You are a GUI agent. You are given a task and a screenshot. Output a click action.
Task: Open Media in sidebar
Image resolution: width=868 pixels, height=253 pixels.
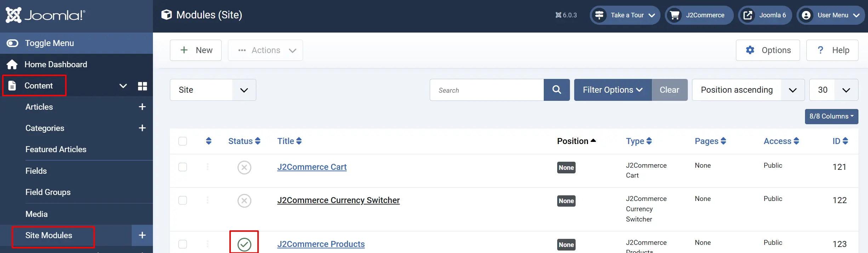tap(36, 214)
